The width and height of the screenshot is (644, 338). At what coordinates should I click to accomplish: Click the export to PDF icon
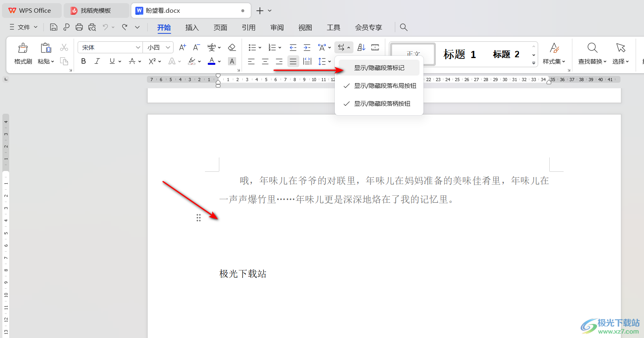(66, 27)
